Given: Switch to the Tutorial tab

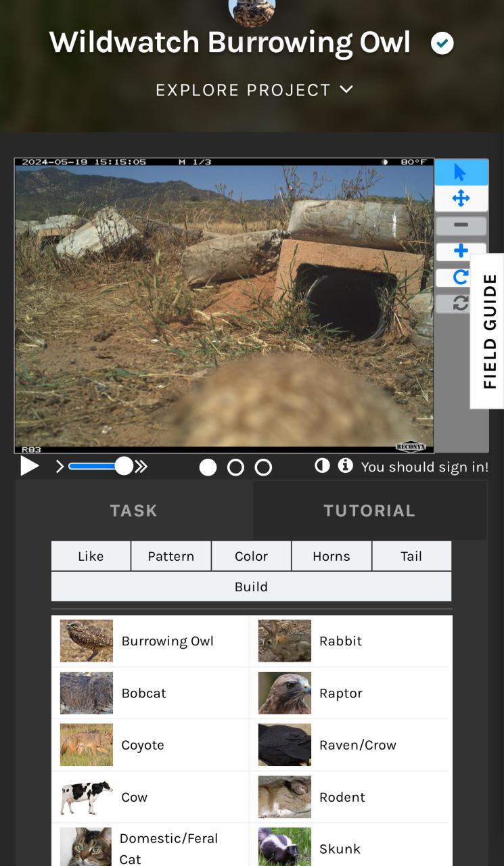Looking at the screenshot, I should coord(369,511).
